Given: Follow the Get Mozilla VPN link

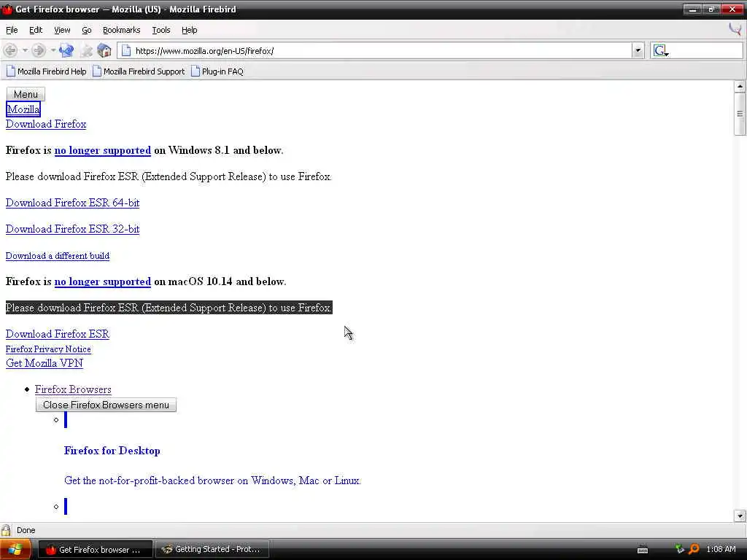Looking at the screenshot, I should (44, 363).
